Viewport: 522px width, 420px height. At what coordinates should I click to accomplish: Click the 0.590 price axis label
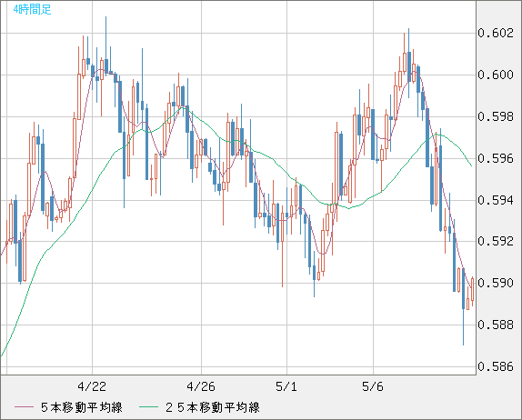tap(496, 283)
